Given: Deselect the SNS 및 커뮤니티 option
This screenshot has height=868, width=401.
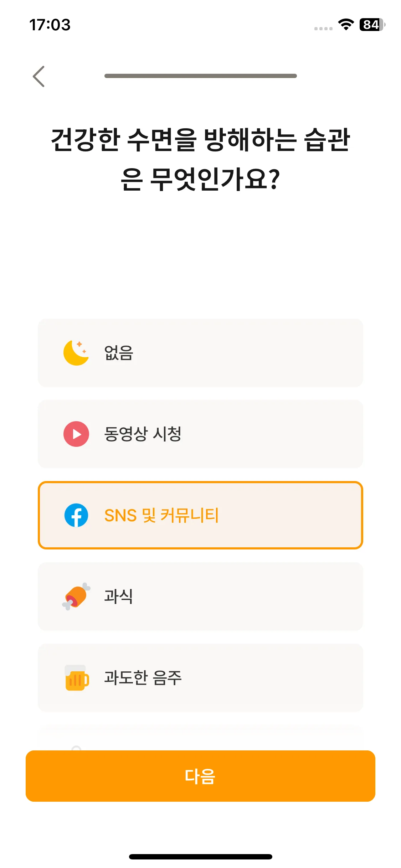Looking at the screenshot, I should click(200, 515).
